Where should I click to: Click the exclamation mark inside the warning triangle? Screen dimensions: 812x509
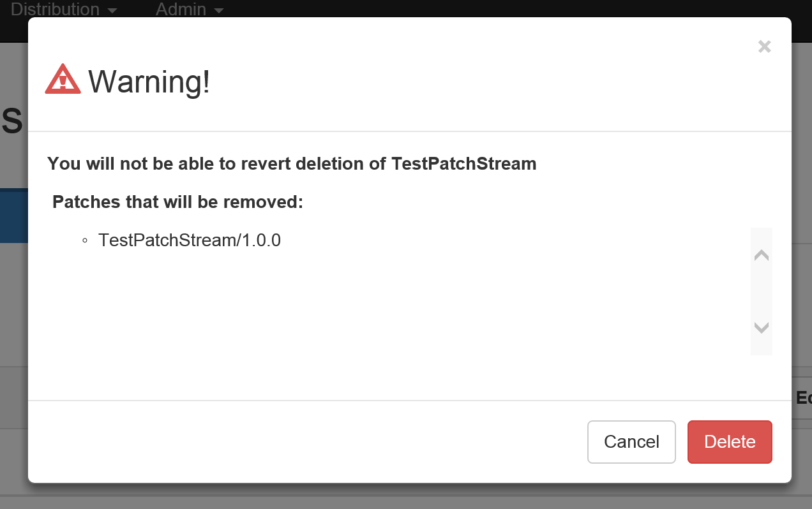63,80
